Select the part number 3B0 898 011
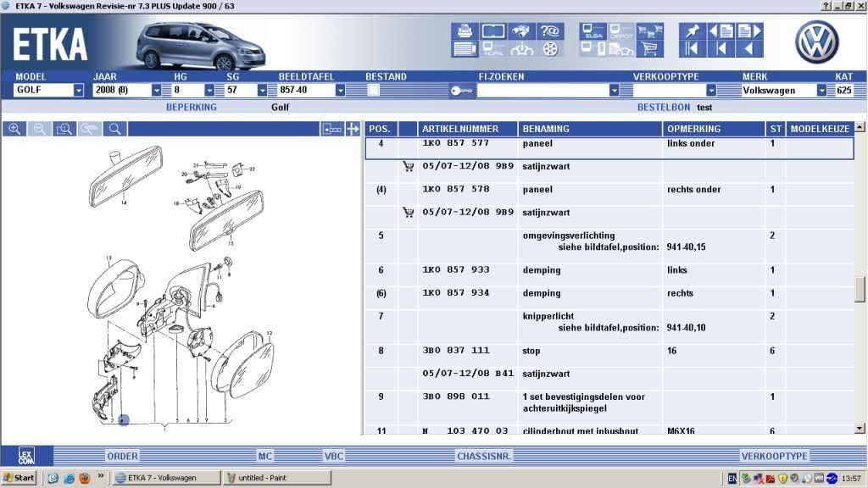This screenshot has width=868, height=488. pos(455,396)
